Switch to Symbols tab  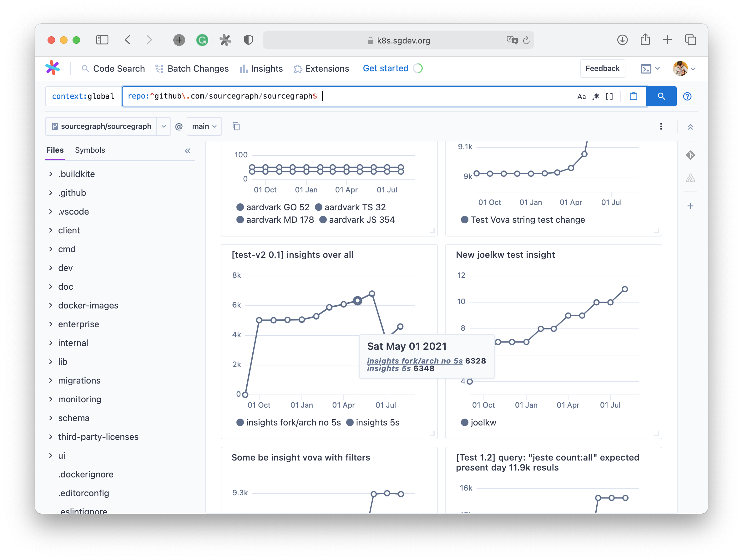(x=90, y=150)
